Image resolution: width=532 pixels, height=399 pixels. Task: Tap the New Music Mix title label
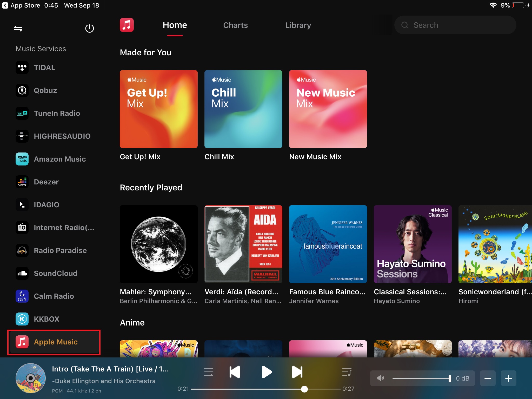point(315,157)
